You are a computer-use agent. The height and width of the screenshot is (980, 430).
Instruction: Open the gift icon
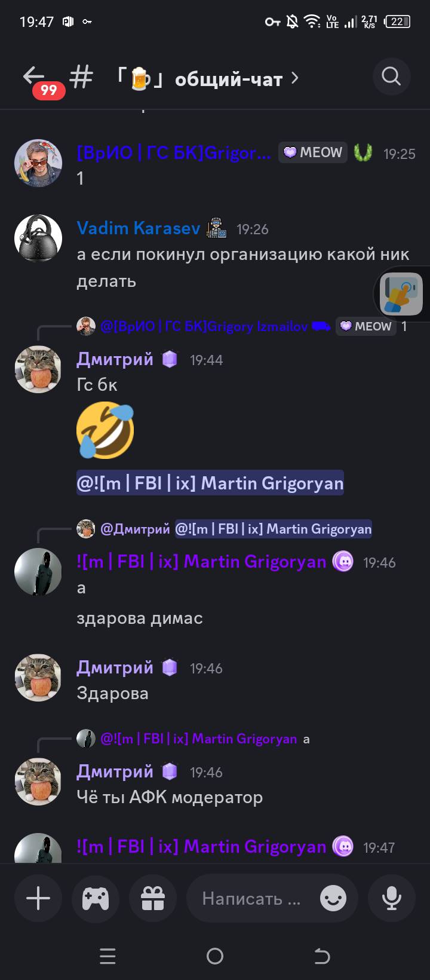point(153,898)
